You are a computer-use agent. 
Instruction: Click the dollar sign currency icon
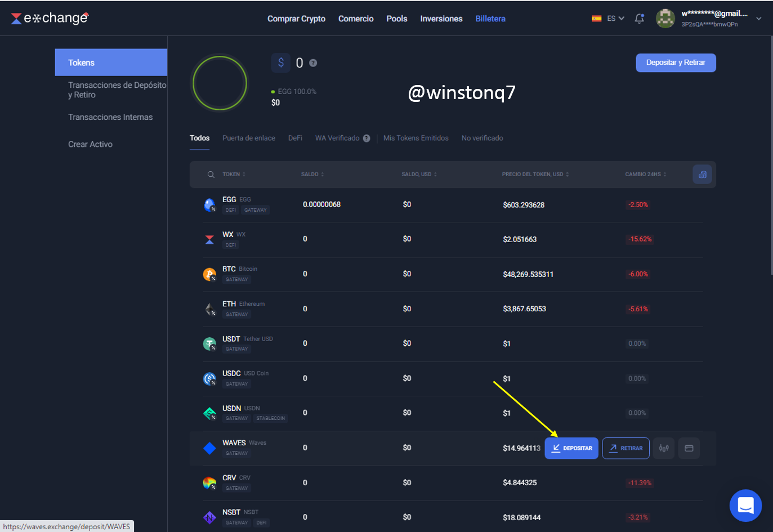coord(281,62)
